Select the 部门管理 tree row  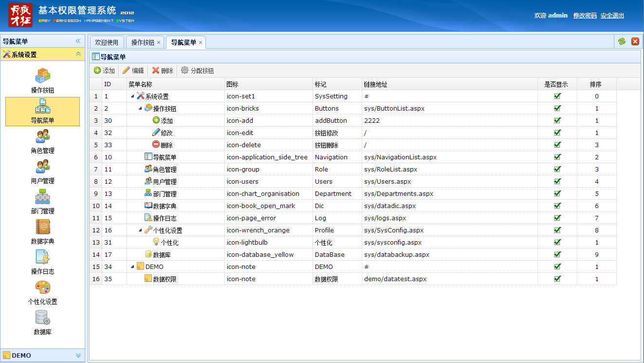pos(353,193)
